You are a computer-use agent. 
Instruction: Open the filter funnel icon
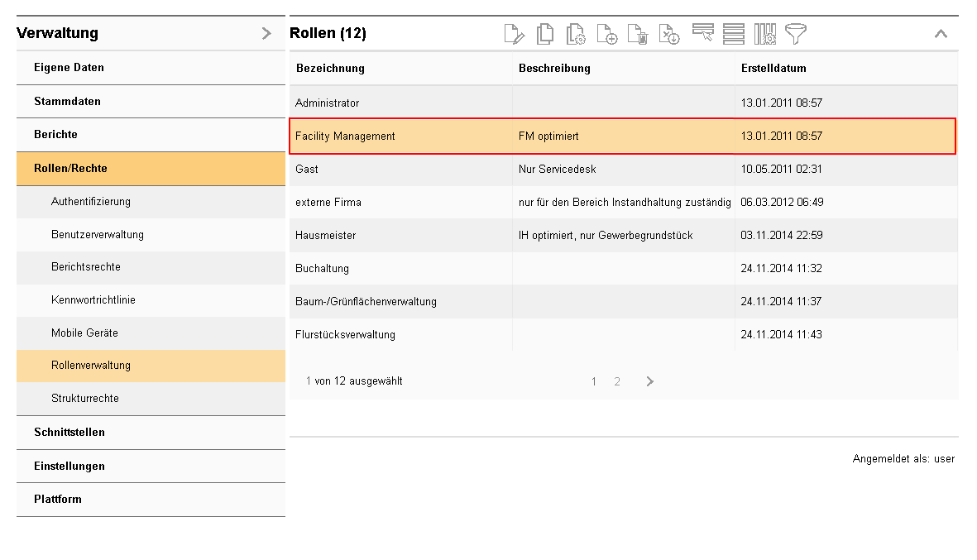click(x=794, y=34)
